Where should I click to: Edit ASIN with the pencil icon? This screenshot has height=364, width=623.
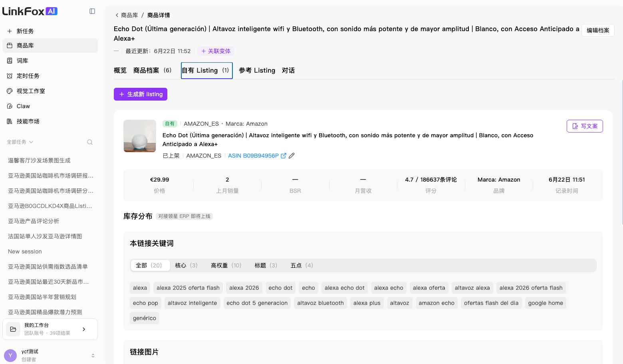click(x=292, y=156)
